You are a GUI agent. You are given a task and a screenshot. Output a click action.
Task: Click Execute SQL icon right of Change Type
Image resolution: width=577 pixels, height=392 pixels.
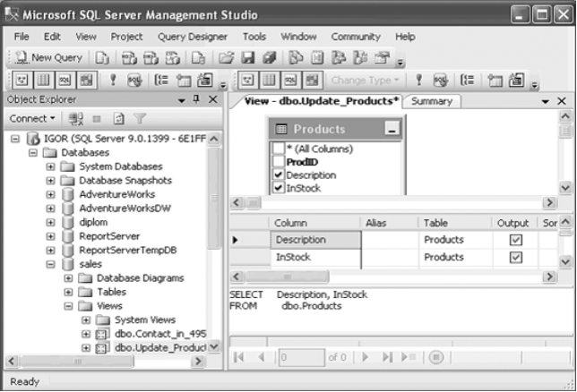coord(418,80)
